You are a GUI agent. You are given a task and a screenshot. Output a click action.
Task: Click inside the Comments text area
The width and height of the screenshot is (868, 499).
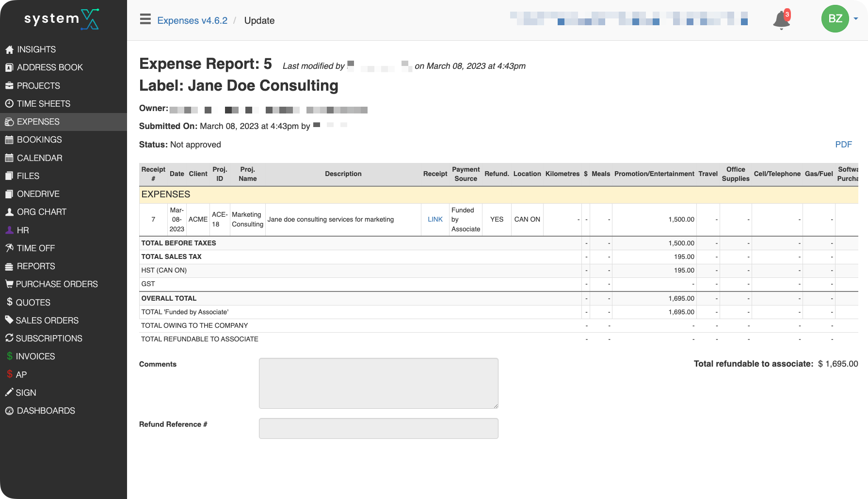click(x=378, y=383)
